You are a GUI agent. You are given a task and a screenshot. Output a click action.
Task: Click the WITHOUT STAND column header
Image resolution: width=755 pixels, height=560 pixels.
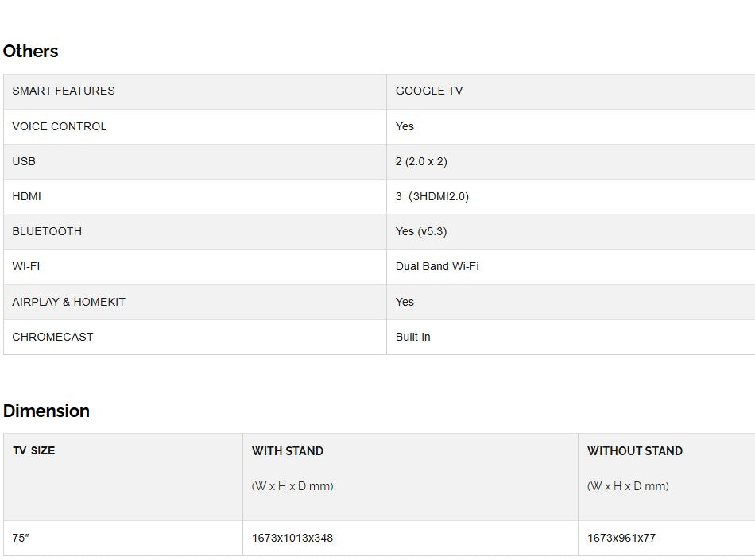pyautogui.click(x=635, y=451)
